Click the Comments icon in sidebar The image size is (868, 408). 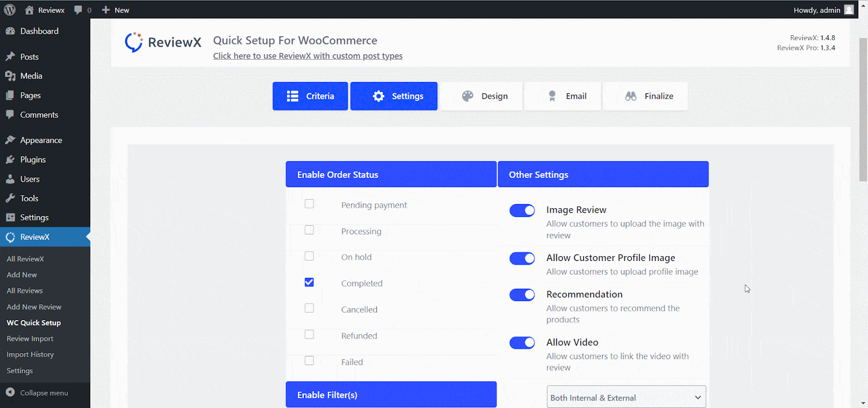(x=10, y=114)
